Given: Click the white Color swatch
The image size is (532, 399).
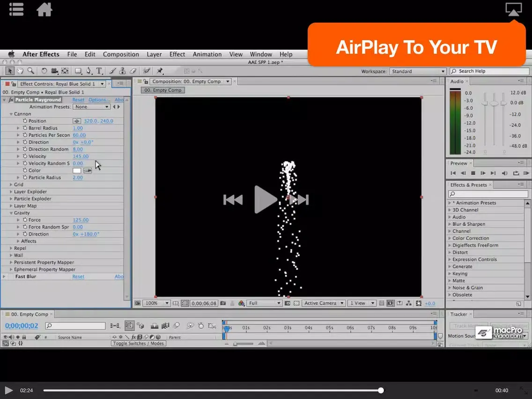Looking at the screenshot, I should [77, 170].
